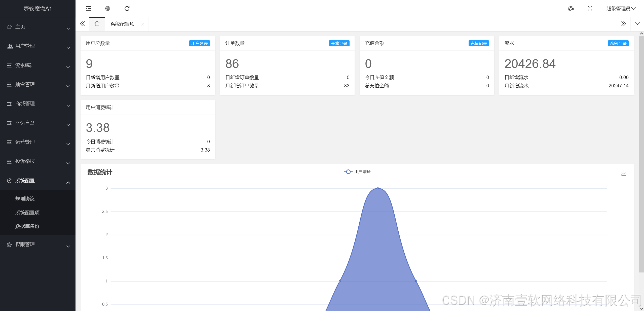The image size is (644, 311).
Task: Click the 用户列表 badge button
Action: click(x=199, y=43)
